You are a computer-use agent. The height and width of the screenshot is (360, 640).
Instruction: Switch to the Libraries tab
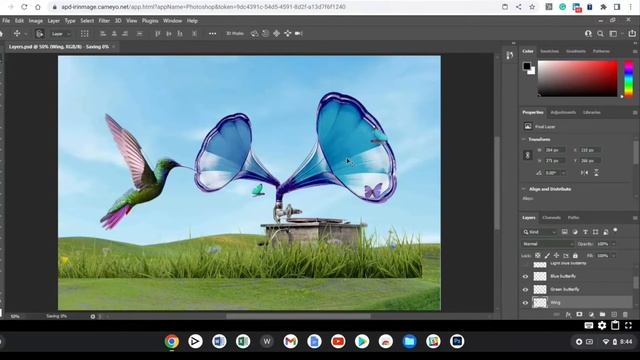(591, 112)
